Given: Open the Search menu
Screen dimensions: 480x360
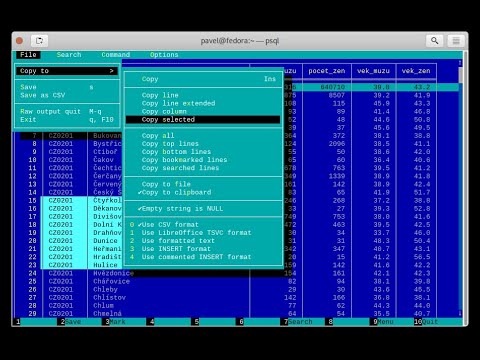Looking at the screenshot, I should [x=69, y=55].
